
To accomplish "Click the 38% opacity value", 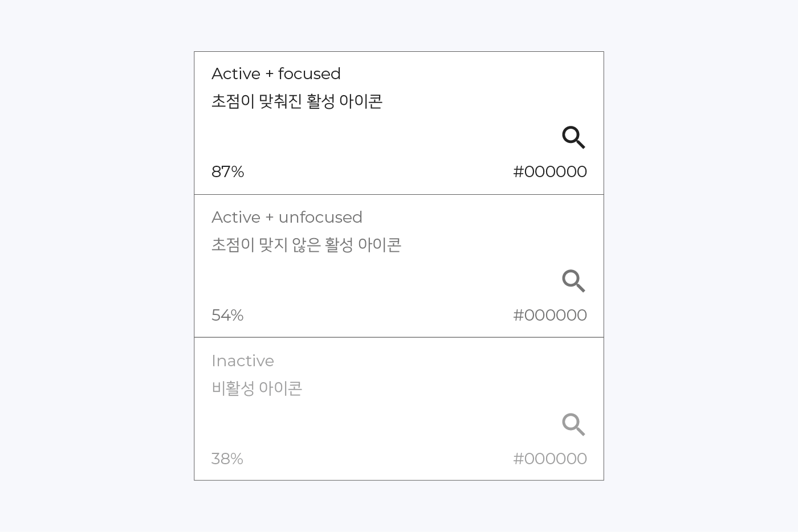I will [x=227, y=459].
